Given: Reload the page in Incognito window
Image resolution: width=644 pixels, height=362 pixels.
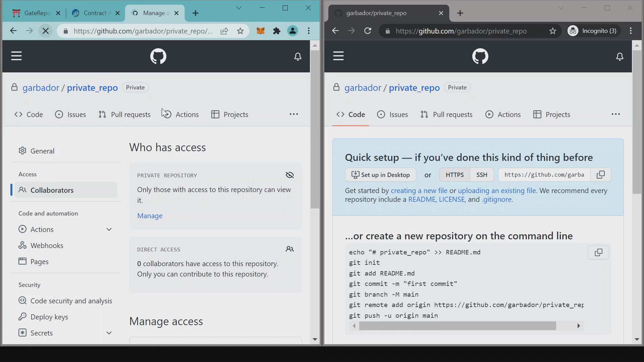Looking at the screenshot, I should [368, 31].
